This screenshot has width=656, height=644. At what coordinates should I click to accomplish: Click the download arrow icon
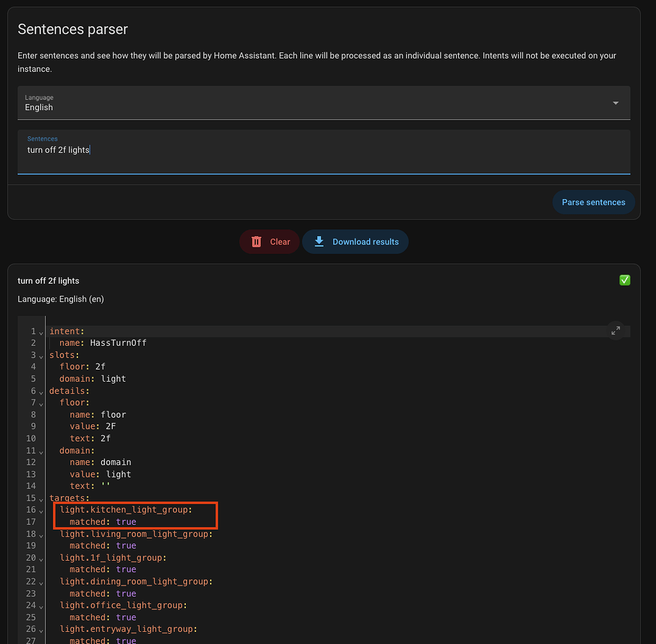click(x=319, y=241)
